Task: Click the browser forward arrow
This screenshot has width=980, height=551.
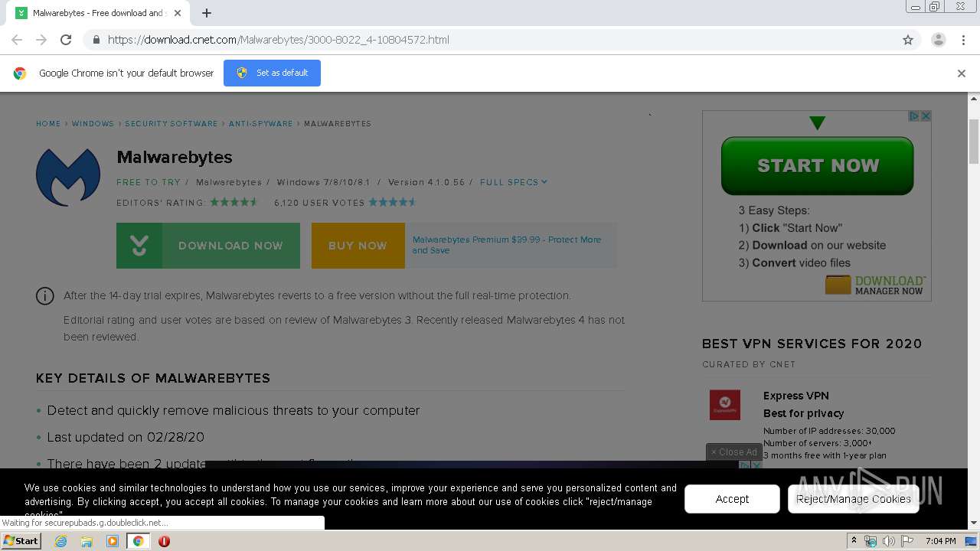Action: coord(41,40)
